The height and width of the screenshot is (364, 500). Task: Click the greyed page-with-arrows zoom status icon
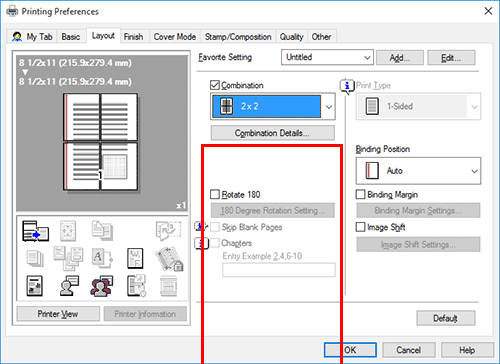coord(68,231)
